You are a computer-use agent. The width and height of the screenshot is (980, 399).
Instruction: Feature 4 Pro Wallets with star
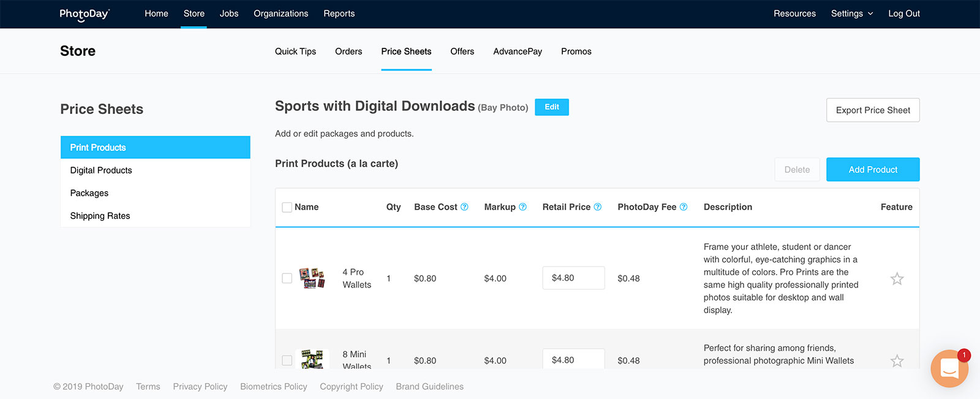click(897, 279)
